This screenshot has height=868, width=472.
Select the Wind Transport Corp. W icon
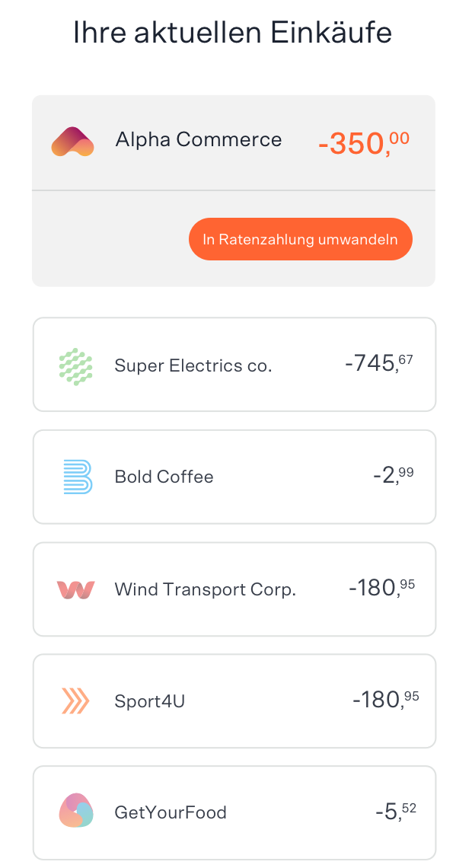click(75, 589)
